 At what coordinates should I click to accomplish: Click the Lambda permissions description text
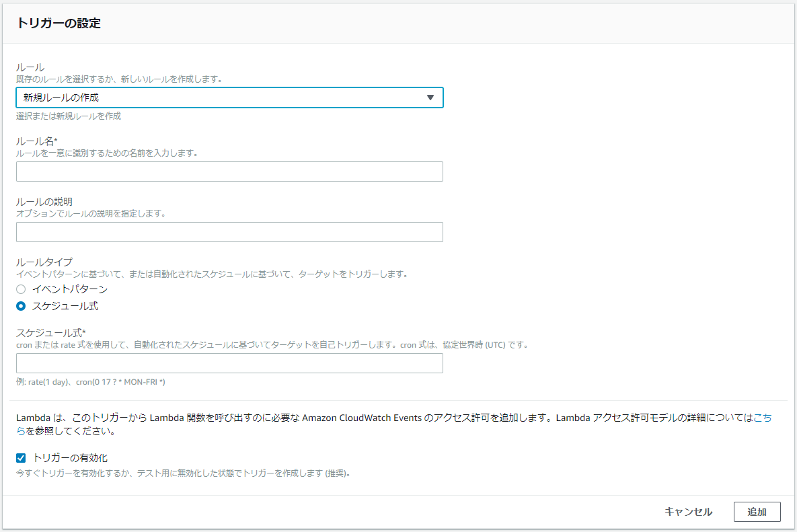(269, 417)
